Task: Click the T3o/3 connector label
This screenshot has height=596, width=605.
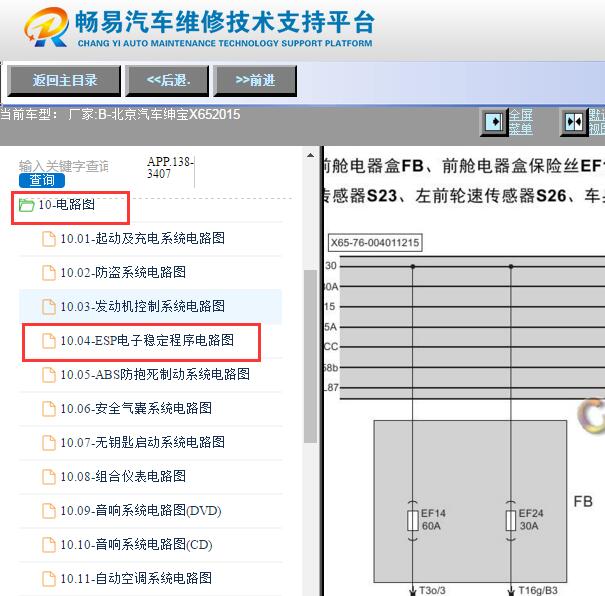Action: click(x=432, y=590)
